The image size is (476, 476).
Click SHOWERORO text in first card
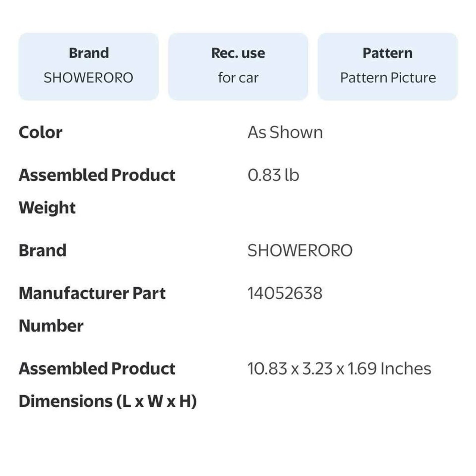88,78
